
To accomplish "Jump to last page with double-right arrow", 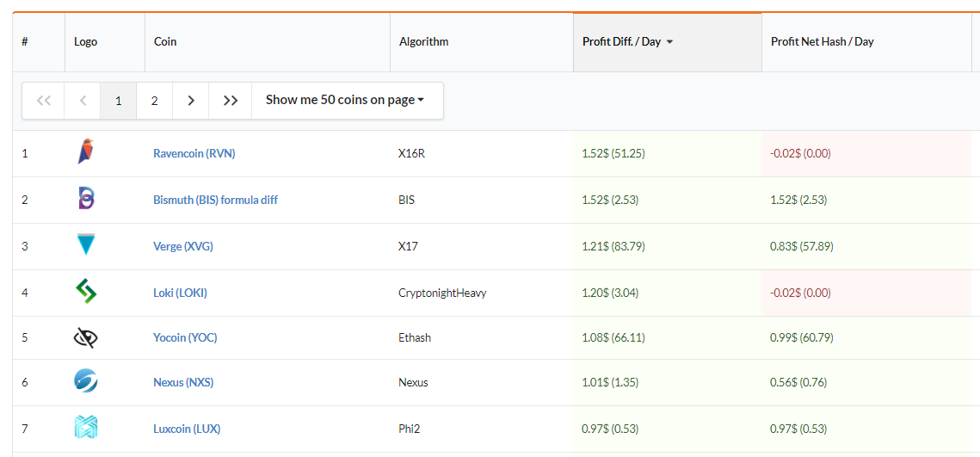I will point(231,100).
